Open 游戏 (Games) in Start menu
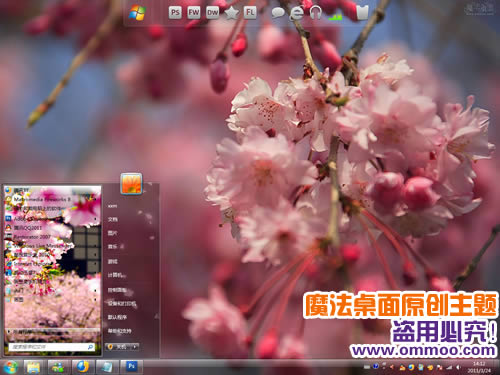500x375 pixels. [112, 261]
